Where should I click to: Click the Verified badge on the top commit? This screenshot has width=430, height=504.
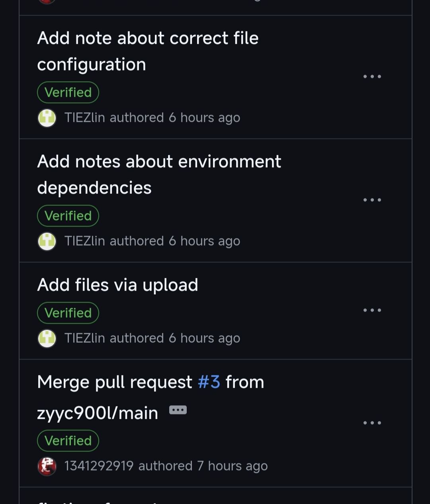click(68, 92)
